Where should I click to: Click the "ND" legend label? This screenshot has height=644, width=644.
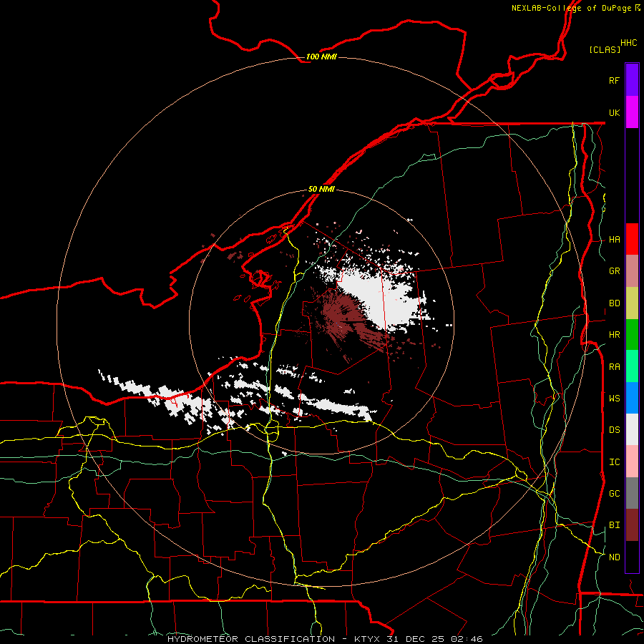pyautogui.click(x=614, y=557)
